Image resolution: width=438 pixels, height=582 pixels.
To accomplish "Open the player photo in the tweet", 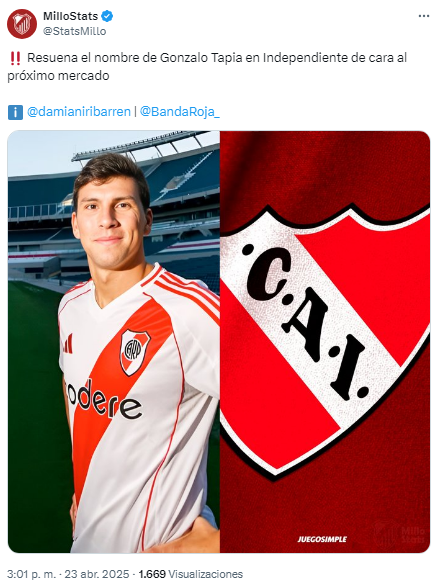I will (x=114, y=341).
